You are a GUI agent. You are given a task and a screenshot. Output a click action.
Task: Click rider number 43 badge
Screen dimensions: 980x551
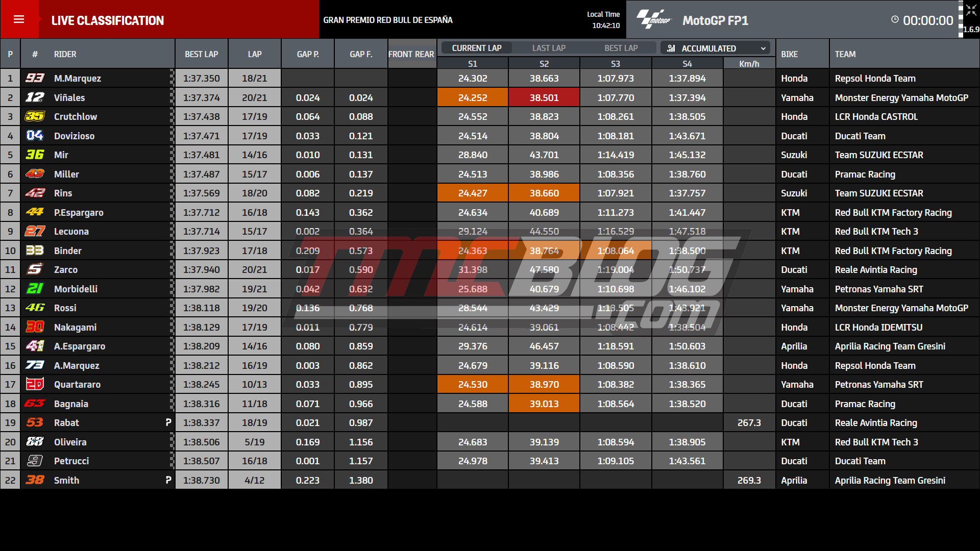point(35,174)
